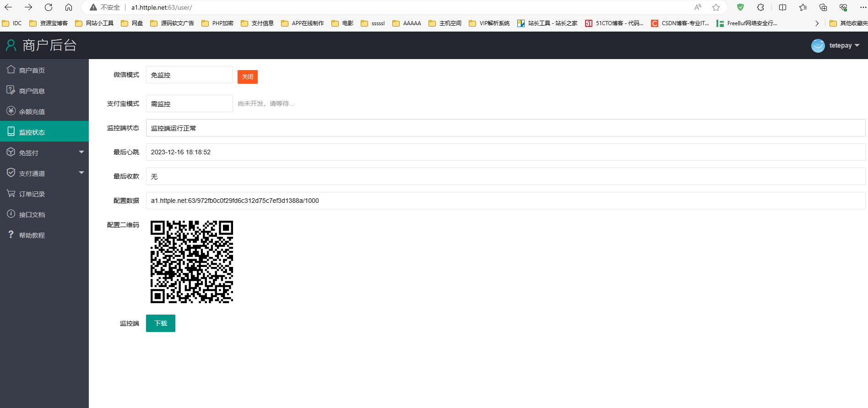The image size is (868, 408).
Task: Click the tetepay user avatar
Action: (818, 45)
